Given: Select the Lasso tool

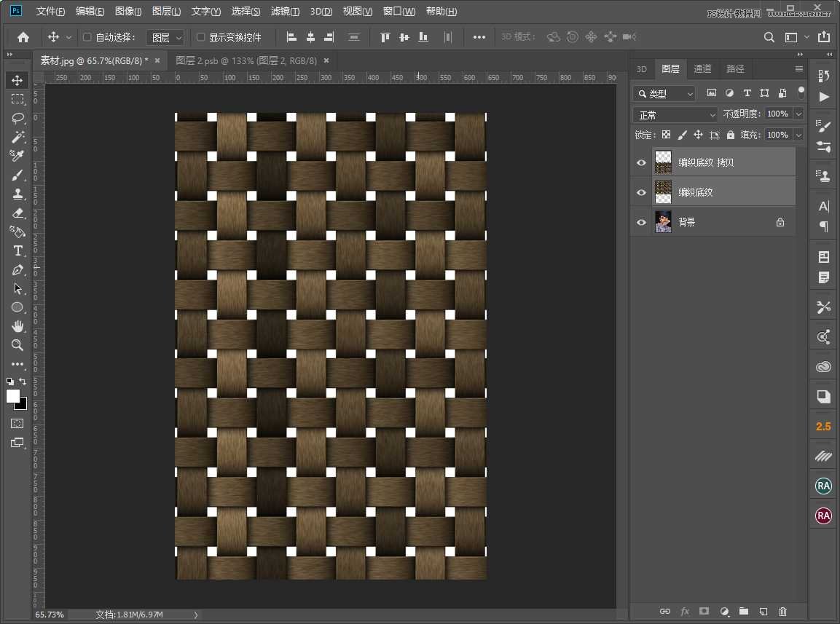Looking at the screenshot, I should [17, 118].
